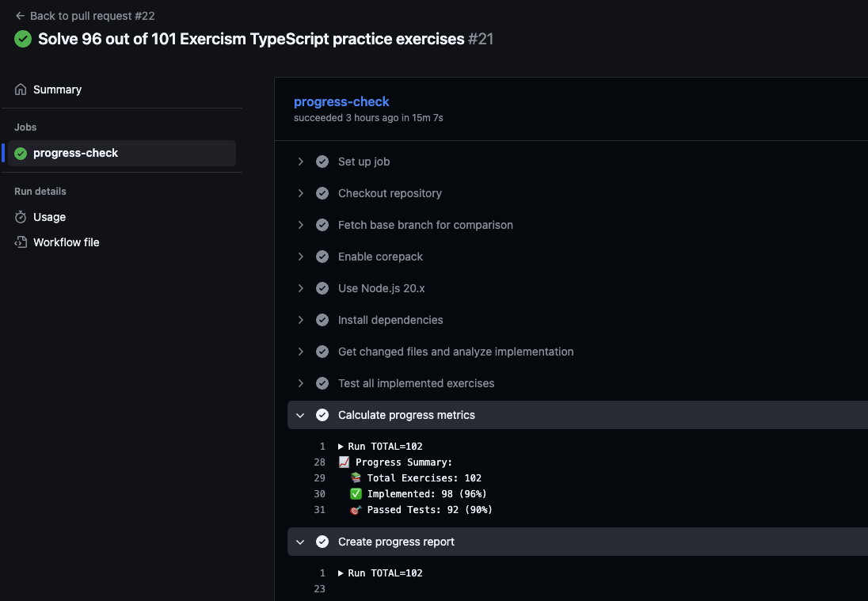Expand the Run TOTAL=102 group under Create progress report
This screenshot has width=868, height=601.
coord(339,572)
